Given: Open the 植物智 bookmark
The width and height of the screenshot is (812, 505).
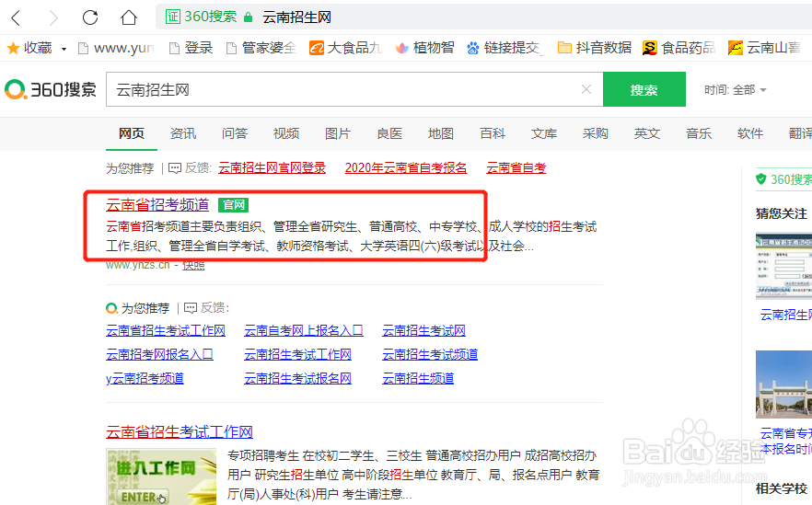Looking at the screenshot, I should [424, 48].
